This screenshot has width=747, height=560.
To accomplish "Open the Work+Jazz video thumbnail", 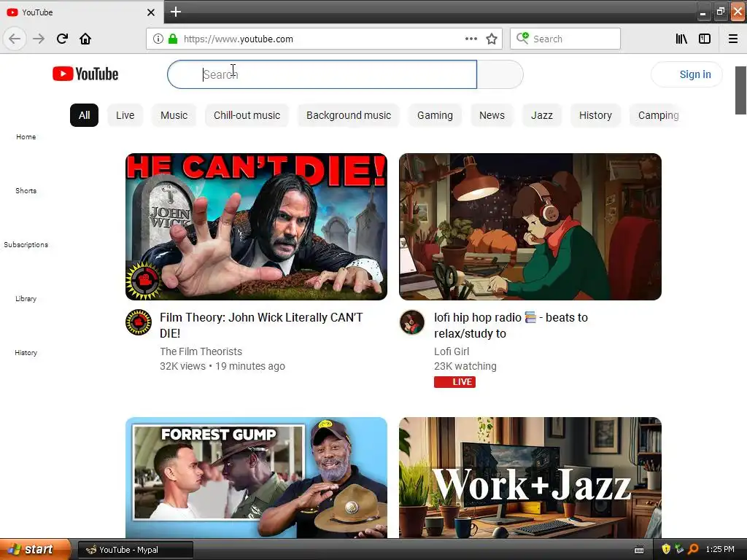I will point(530,478).
